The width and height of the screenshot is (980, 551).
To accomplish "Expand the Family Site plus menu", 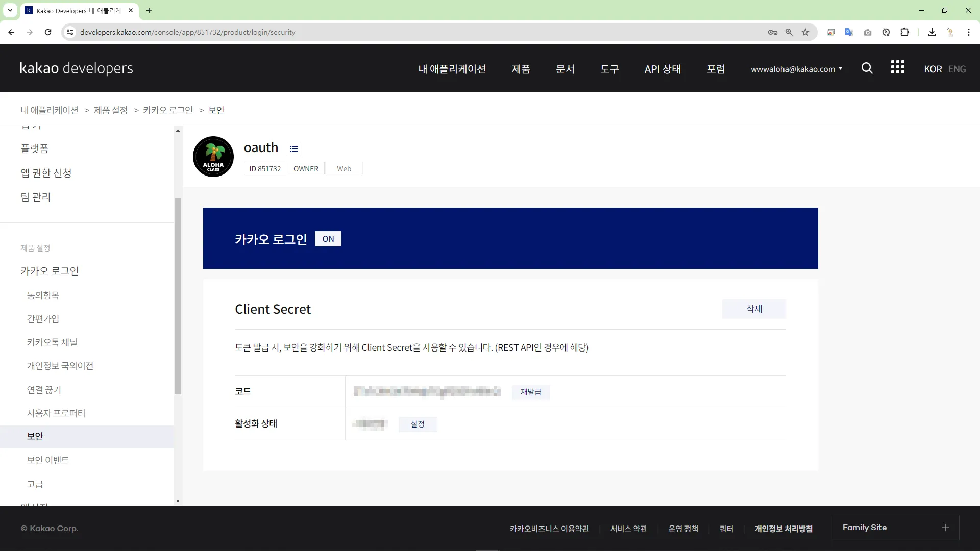I will (945, 528).
